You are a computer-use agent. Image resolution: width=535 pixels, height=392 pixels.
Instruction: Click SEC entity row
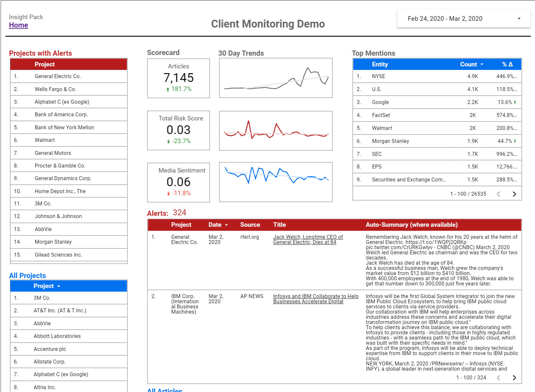pos(437,154)
